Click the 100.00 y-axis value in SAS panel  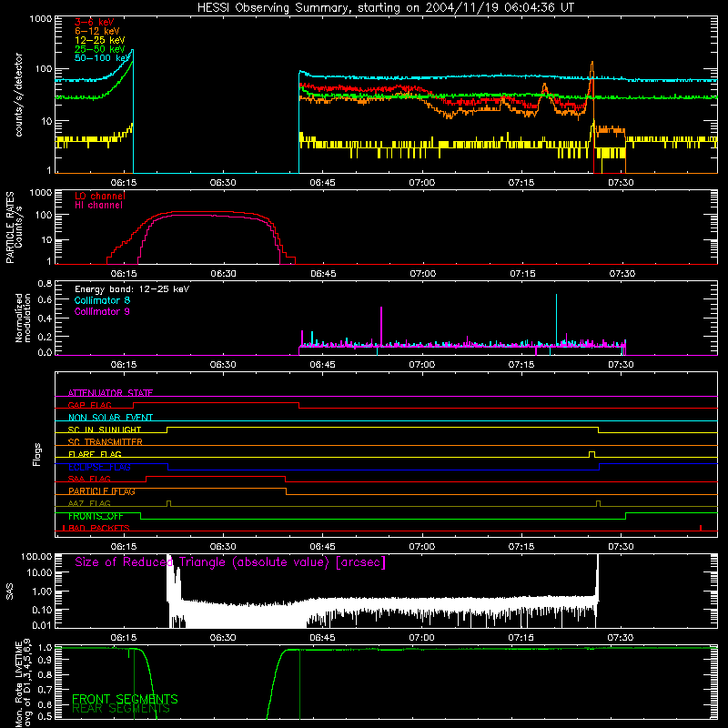(36, 556)
